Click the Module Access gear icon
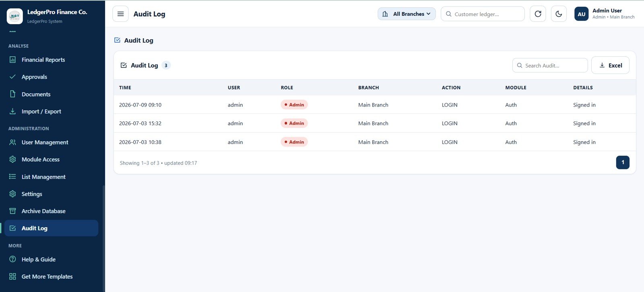Screen dimensions: 644x292 tap(12, 159)
